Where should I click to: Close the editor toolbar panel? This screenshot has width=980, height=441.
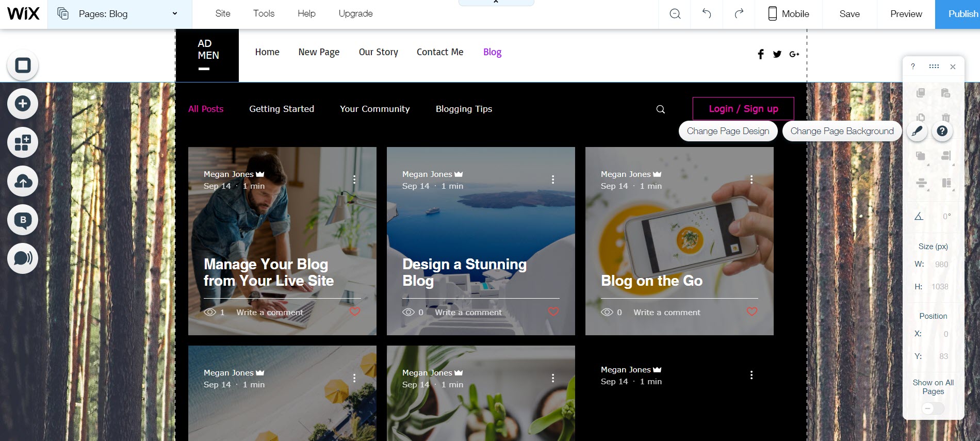953,67
